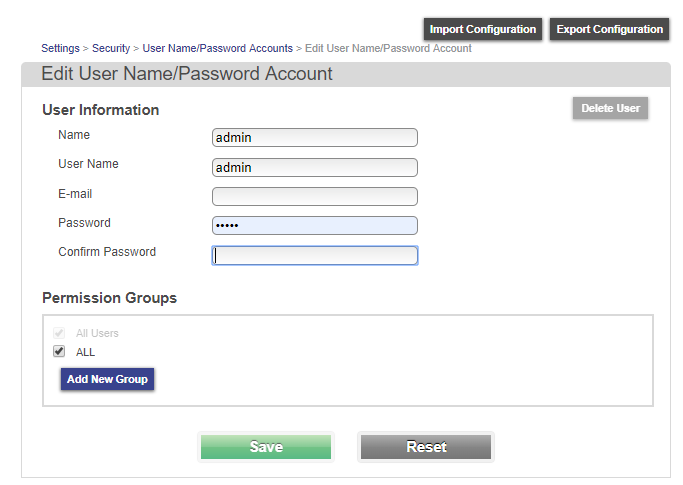Focus the User Name input field

pyautogui.click(x=315, y=167)
